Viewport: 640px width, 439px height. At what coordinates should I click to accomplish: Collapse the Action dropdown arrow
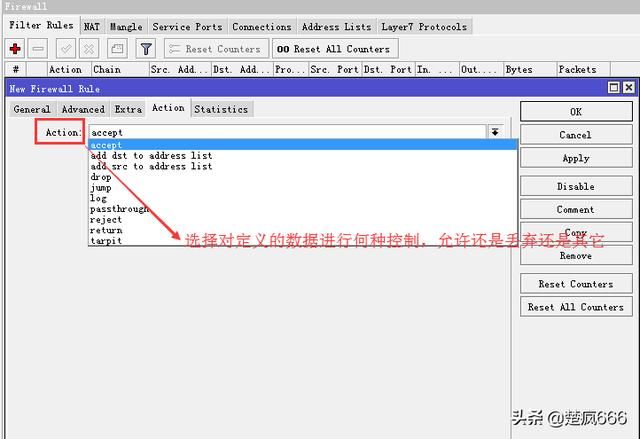pyautogui.click(x=495, y=132)
